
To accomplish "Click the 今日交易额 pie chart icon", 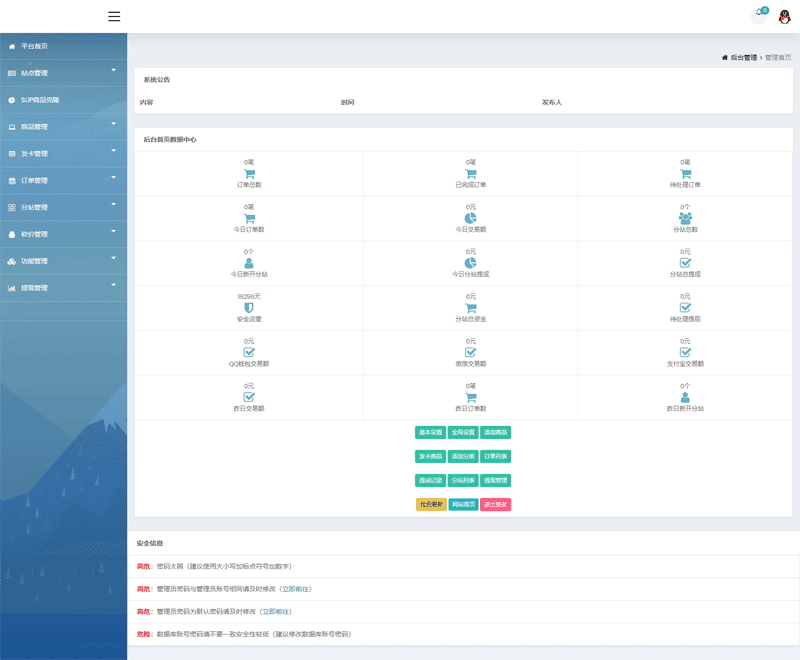I will (x=471, y=218).
